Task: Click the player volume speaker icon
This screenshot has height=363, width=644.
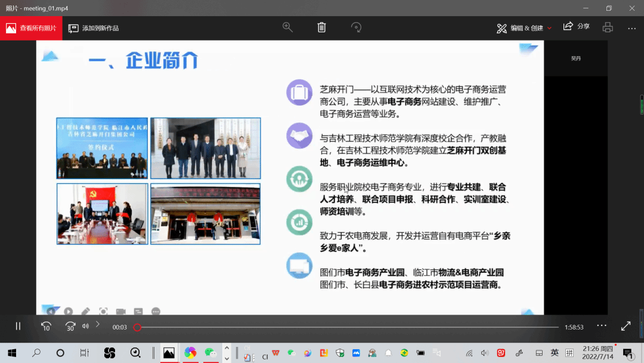Action: click(x=85, y=326)
